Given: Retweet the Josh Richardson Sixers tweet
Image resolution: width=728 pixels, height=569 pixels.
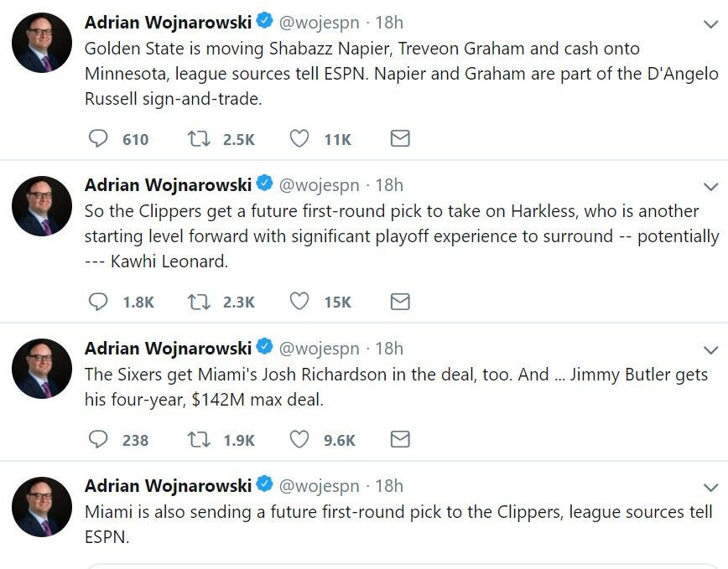Looking at the screenshot, I should (198, 439).
